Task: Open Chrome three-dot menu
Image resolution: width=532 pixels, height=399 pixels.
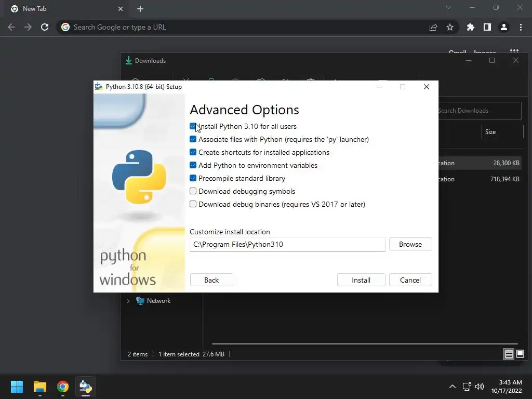Action: pos(521,27)
